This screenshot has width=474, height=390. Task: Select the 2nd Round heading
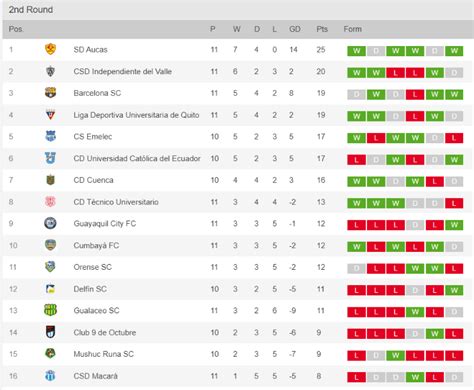31,10
